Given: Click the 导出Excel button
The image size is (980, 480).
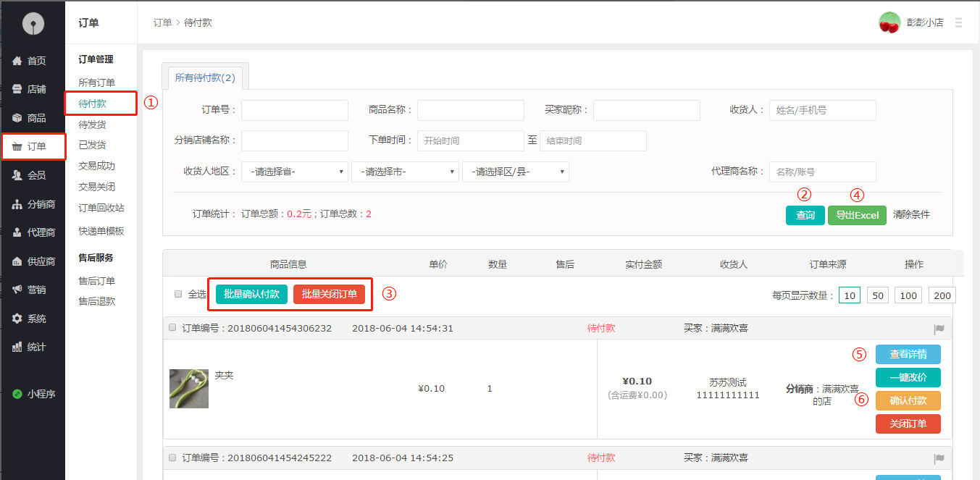Looking at the screenshot, I should point(857,215).
